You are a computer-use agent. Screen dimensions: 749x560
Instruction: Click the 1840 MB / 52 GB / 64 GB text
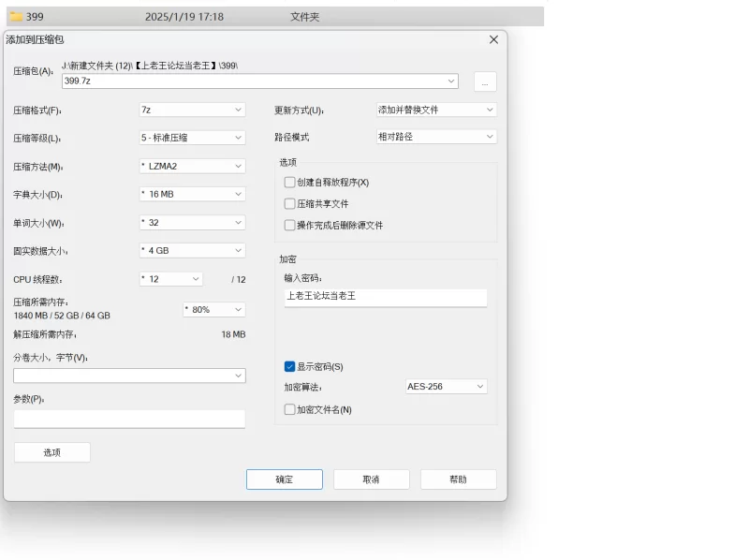click(x=62, y=316)
